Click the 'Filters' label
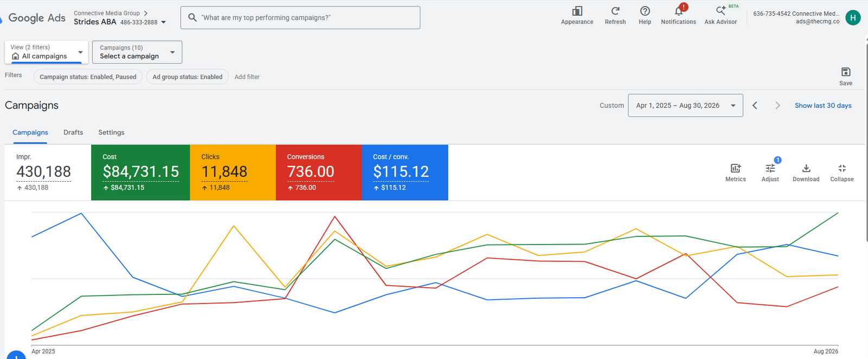 tap(14, 75)
